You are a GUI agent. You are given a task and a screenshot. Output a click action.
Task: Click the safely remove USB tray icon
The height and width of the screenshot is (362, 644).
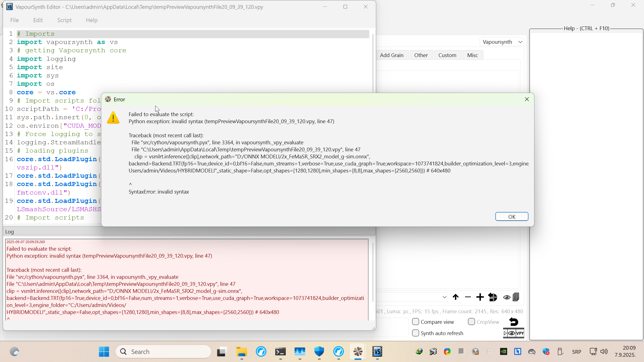560,351
